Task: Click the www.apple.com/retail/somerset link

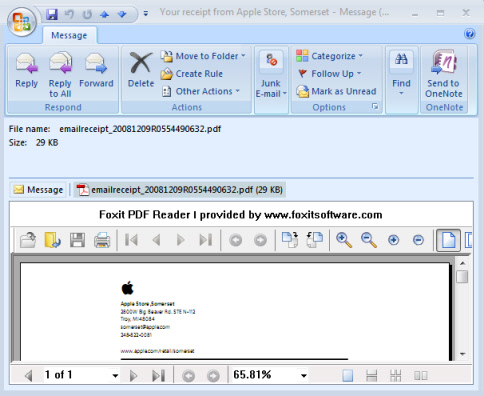Action: (157, 351)
